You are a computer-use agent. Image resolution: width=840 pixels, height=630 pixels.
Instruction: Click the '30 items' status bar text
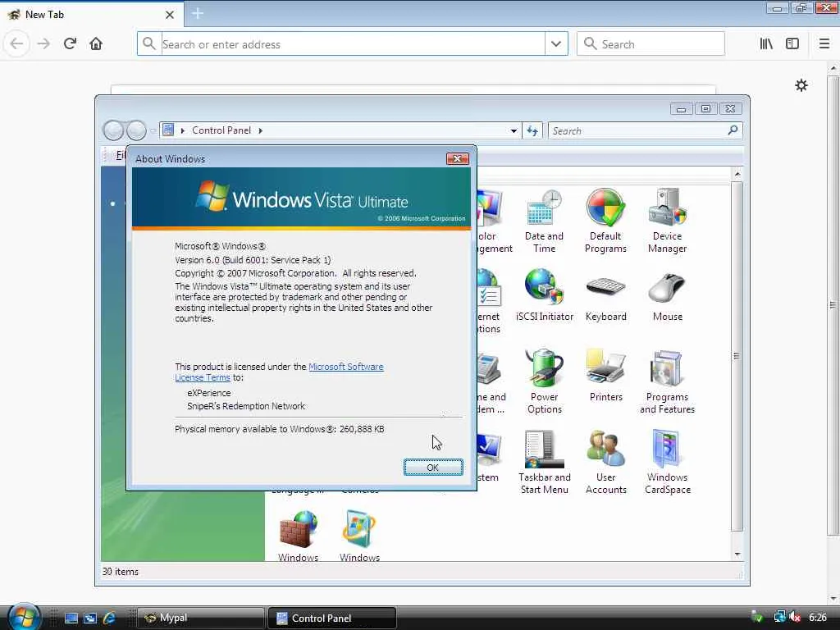[121, 572]
